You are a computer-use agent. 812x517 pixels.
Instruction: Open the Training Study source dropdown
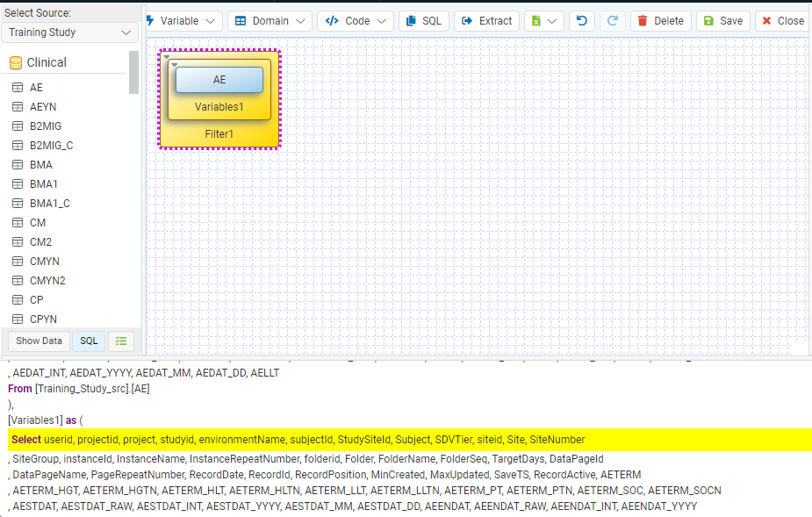[x=70, y=32]
